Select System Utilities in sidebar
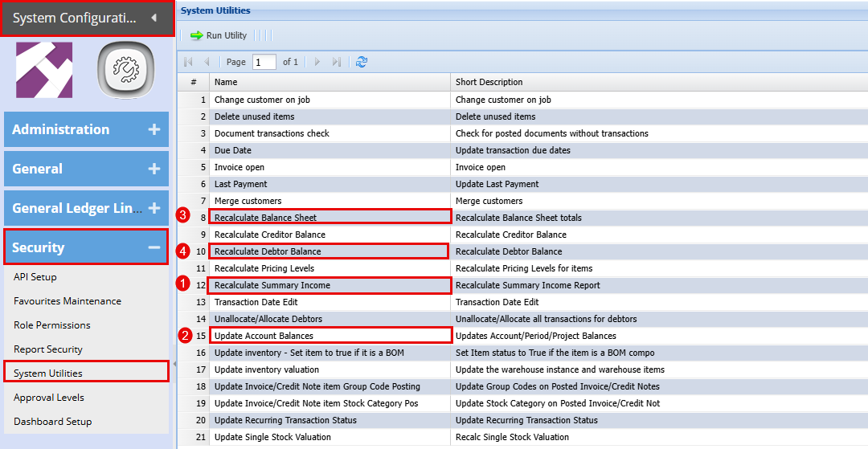 coord(48,373)
